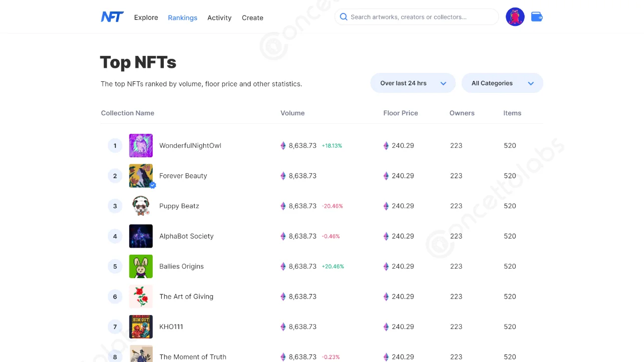Screen dimensions: 644x362
Task: Click The Art of Giving rose thumbnail
Action: [x=141, y=296]
